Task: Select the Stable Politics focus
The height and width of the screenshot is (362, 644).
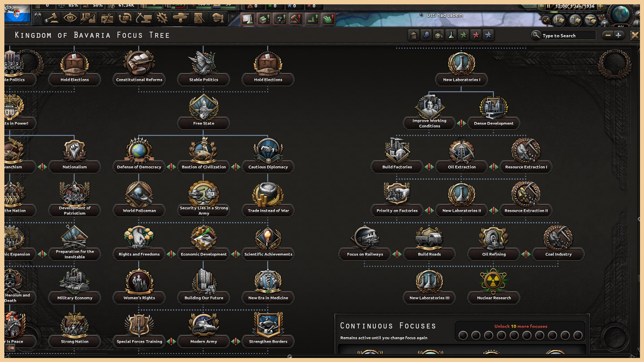Action: [204, 69]
